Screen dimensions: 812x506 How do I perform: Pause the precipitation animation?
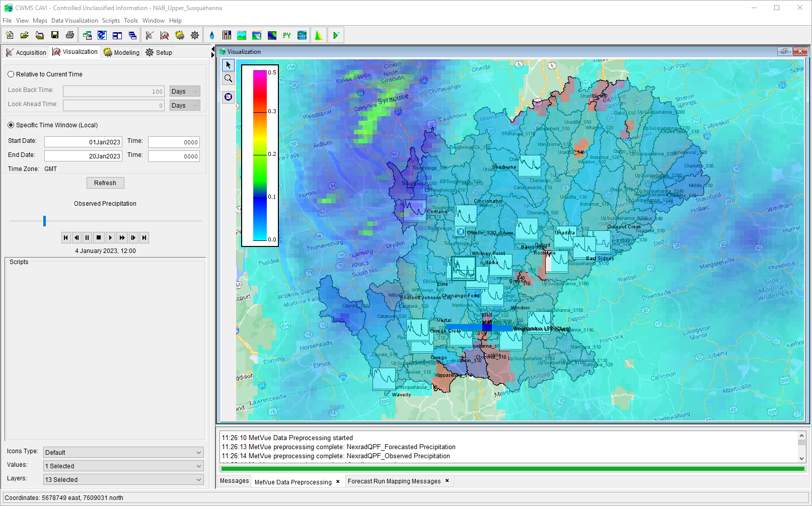(87, 237)
